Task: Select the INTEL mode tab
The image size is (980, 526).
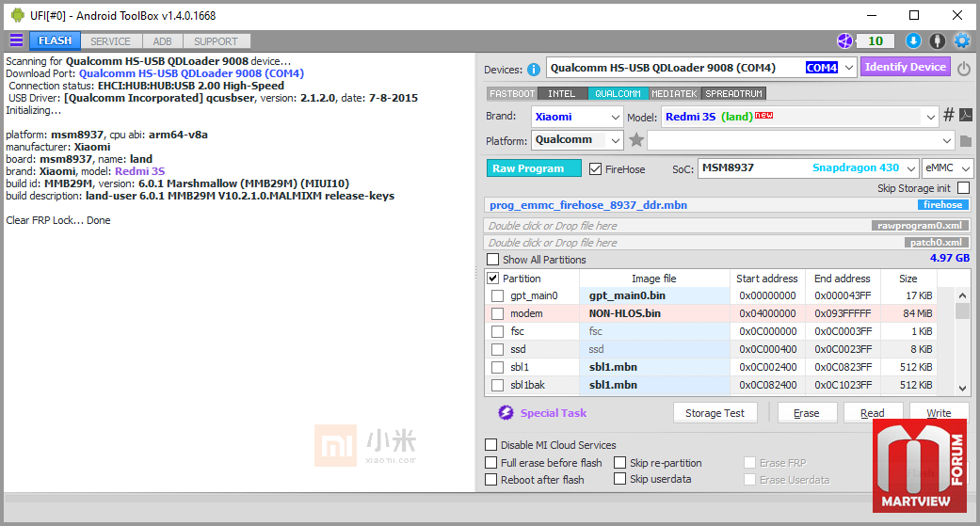Action: click(x=562, y=94)
